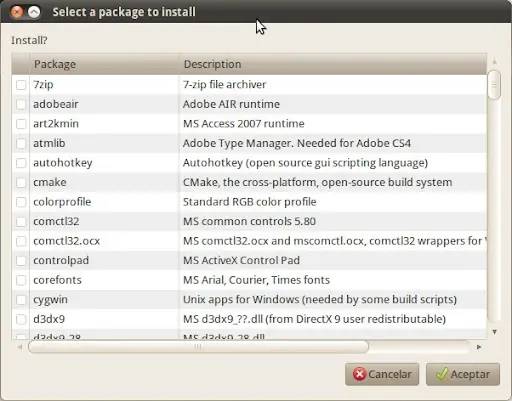This screenshot has width=512, height=401.
Task: Click the vertical scrollbar handle
Action: [x=494, y=85]
